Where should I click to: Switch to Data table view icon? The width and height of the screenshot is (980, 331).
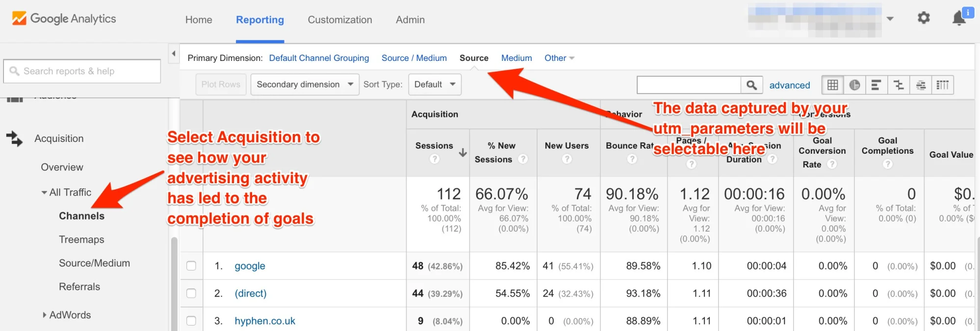[832, 85]
